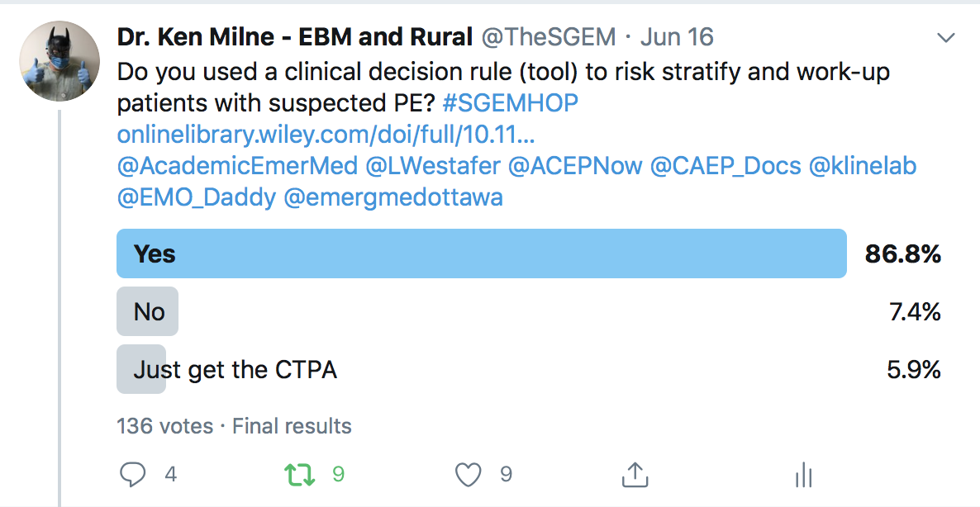Click the @LWestafer mention
Image resolution: width=980 pixels, height=507 pixels.
[433, 166]
